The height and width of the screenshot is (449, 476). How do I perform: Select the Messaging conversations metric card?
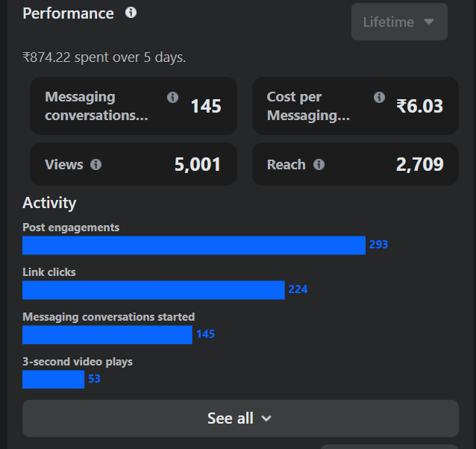coord(133,106)
